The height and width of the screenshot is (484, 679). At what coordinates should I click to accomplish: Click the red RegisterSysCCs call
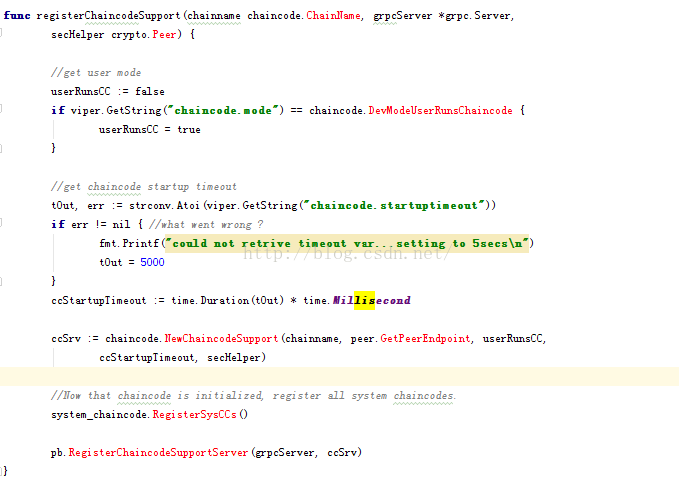coord(194,415)
